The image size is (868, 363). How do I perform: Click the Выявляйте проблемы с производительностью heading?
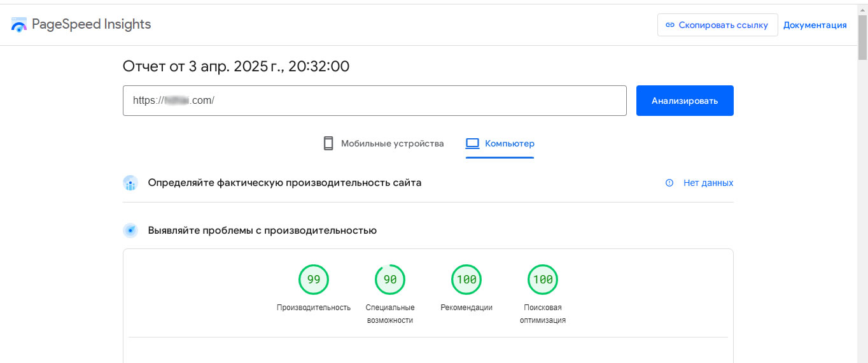click(x=262, y=231)
